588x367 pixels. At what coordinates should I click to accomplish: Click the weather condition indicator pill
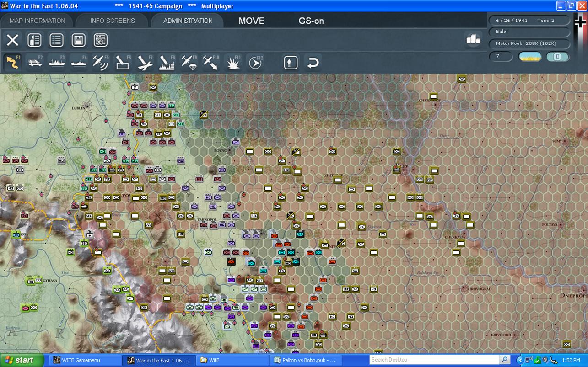530,57
